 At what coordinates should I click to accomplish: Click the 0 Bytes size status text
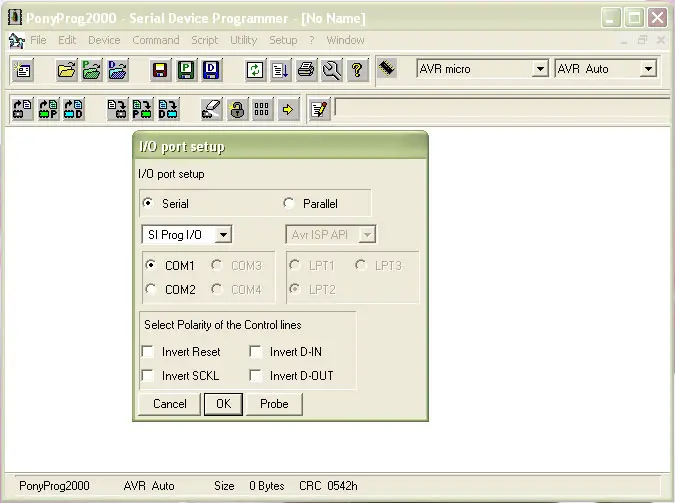pyautogui.click(x=267, y=486)
